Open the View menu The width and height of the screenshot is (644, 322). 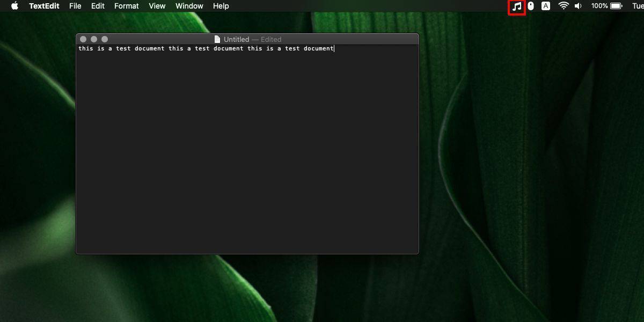(x=157, y=6)
